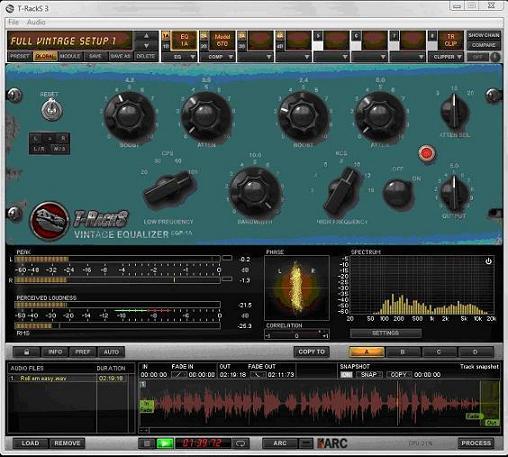The height and width of the screenshot is (457, 508).
Task: Click the ATTEN SEL selector knob
Action: tap(454, 113)
